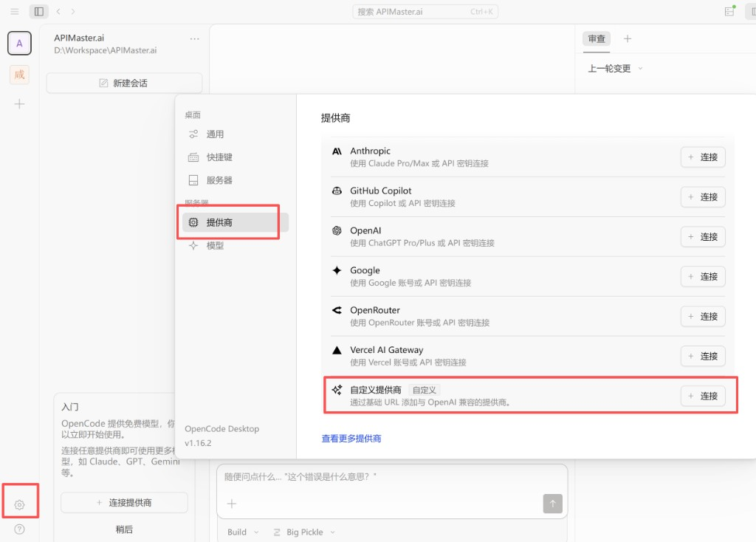Open the hamburger menu icon

click(x=15, y=11)
